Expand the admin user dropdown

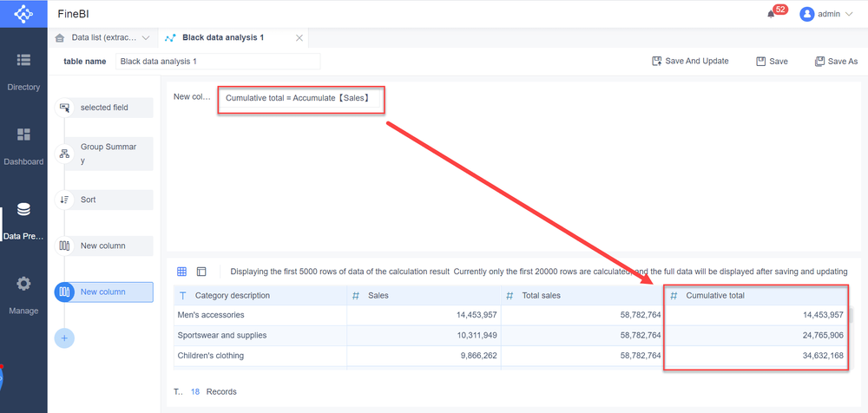click(827, 14)
